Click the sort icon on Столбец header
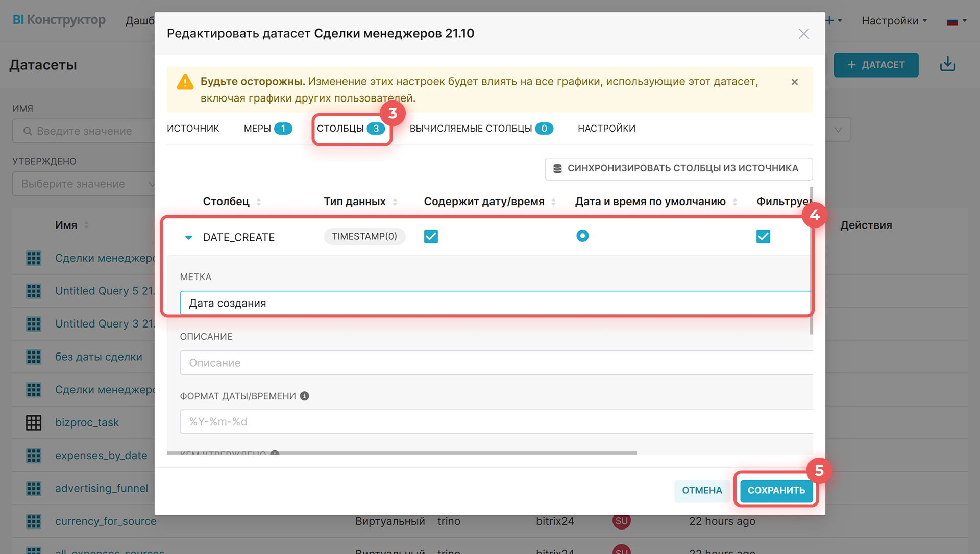The height and width of the screenshot is (554, 980). [259, 202]
